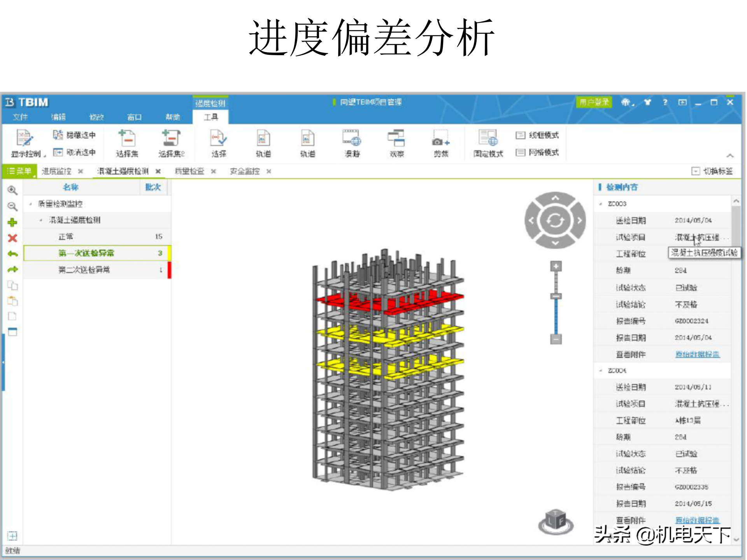Click green plus add icon in sidebar

click(x=12, y=222)
